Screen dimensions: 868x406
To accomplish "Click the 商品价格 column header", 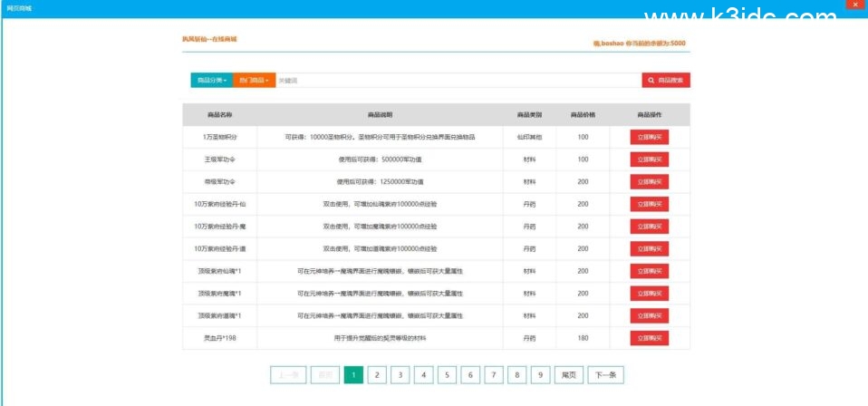I will point(583,115).
